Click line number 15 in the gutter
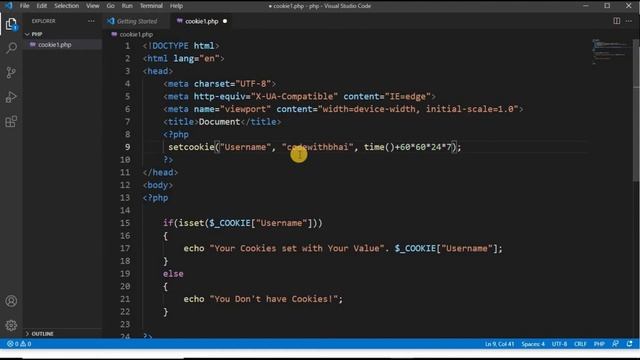Viewport: 640px width, 360px height. click(125, 223)
